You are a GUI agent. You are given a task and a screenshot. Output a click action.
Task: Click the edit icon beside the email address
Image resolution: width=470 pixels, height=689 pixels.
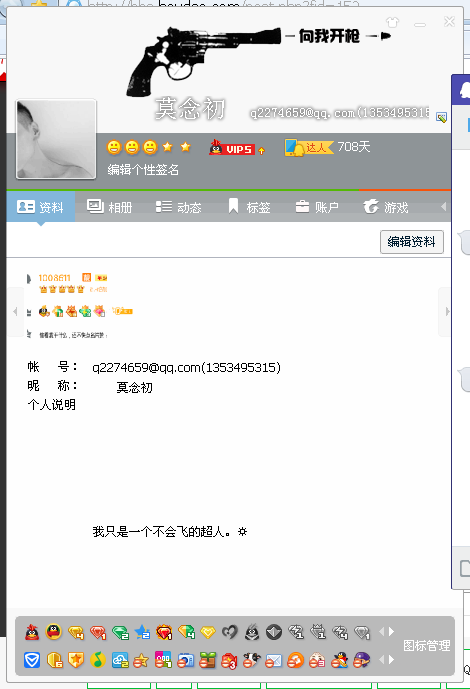441,117
